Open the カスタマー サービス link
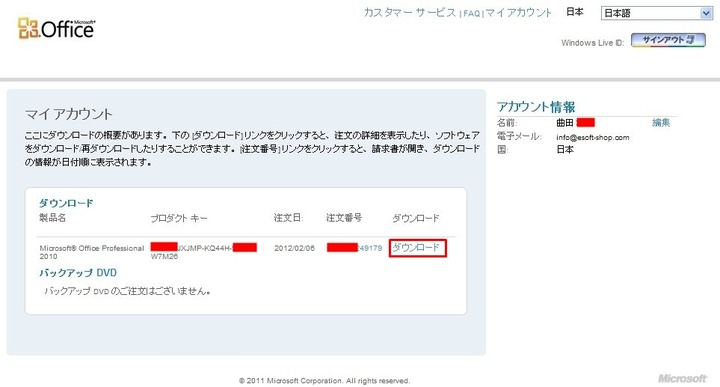The height and width of the screenshot is (387, 720). click(x=410, y=13)
